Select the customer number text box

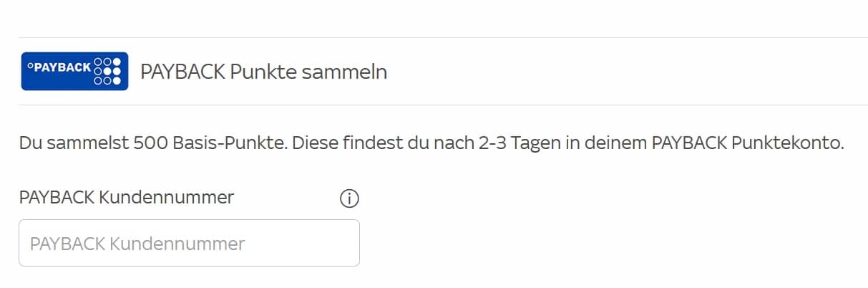[189, 244]
